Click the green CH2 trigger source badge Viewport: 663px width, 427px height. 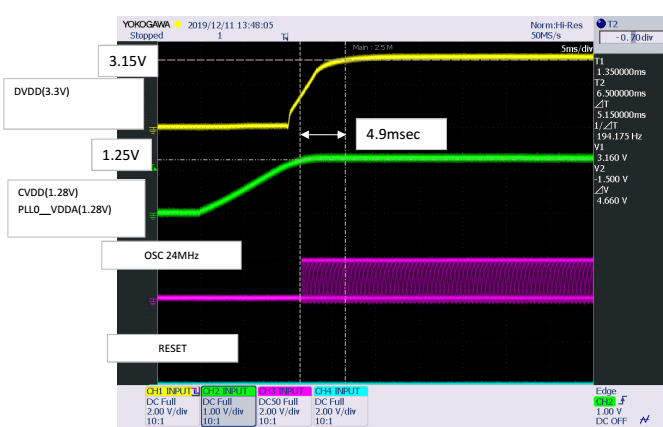point(605,401)
